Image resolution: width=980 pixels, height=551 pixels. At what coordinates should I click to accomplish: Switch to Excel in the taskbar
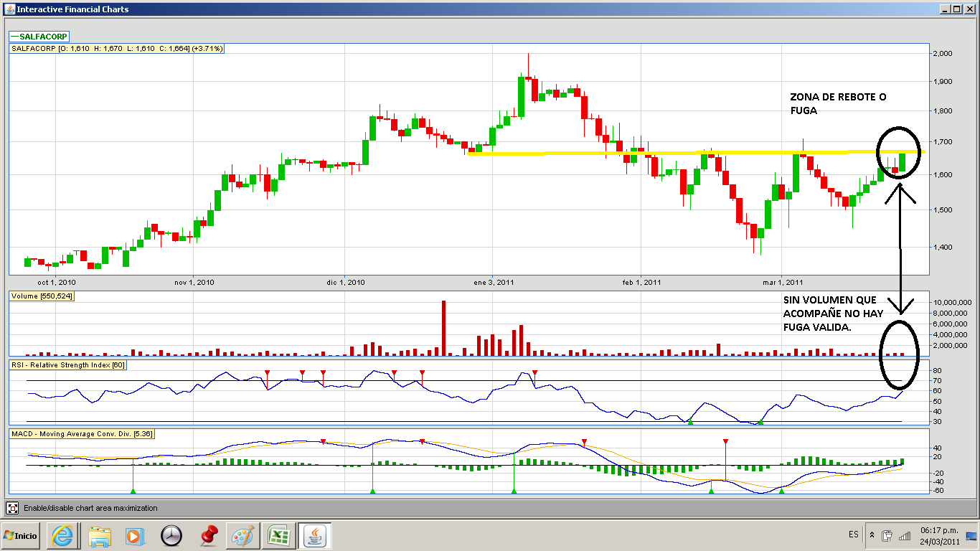tap(278, 535)
